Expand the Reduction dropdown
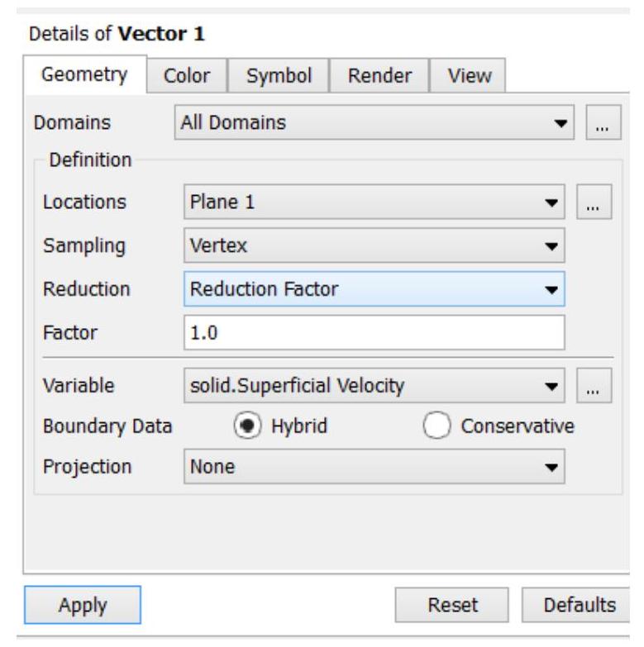Image resolution: width=644 pixels, height=647 pixels. 374,289
